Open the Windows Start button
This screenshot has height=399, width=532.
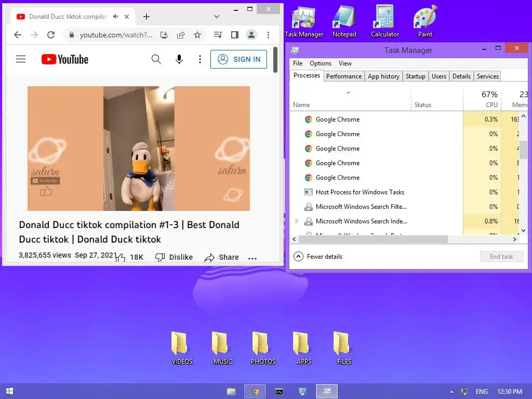coord(9,391)
